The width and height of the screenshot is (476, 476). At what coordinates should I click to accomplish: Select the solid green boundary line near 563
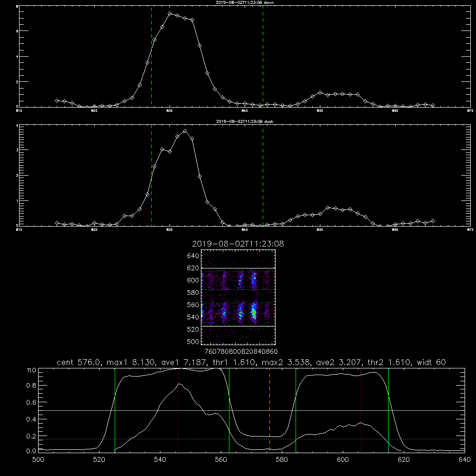[229, 410]
